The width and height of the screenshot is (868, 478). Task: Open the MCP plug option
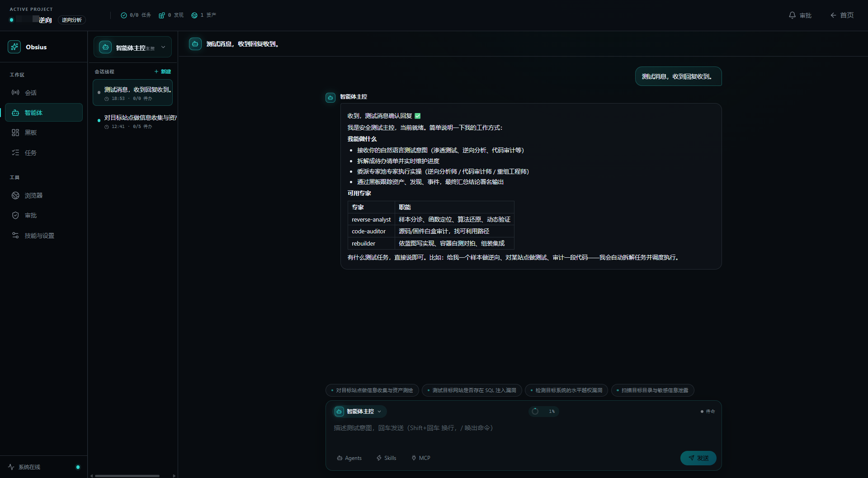pyautogui.click(x=420, y=458)
